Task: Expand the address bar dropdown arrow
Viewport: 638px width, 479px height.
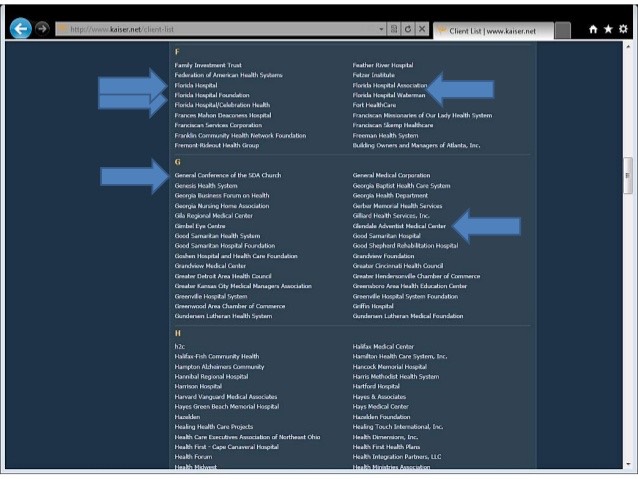Action: pyautogui.click(x=381, y=29)
